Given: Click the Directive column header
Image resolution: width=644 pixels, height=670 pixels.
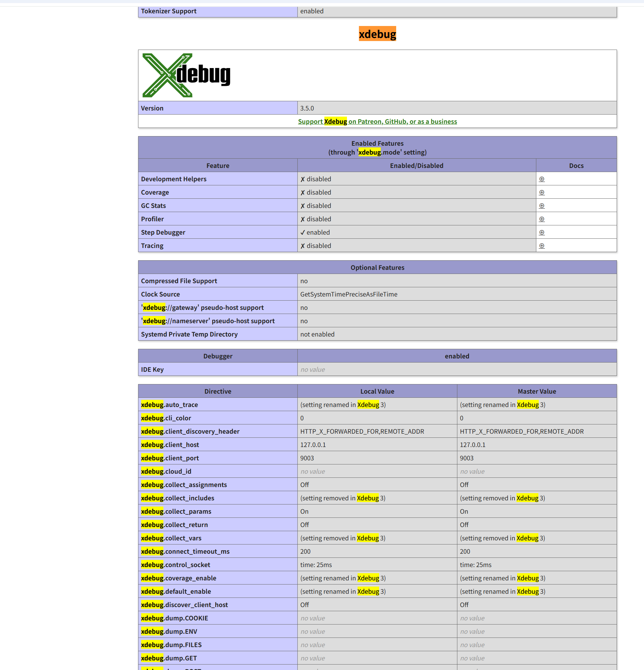Looking at the screenshot, I should (218, 391).
